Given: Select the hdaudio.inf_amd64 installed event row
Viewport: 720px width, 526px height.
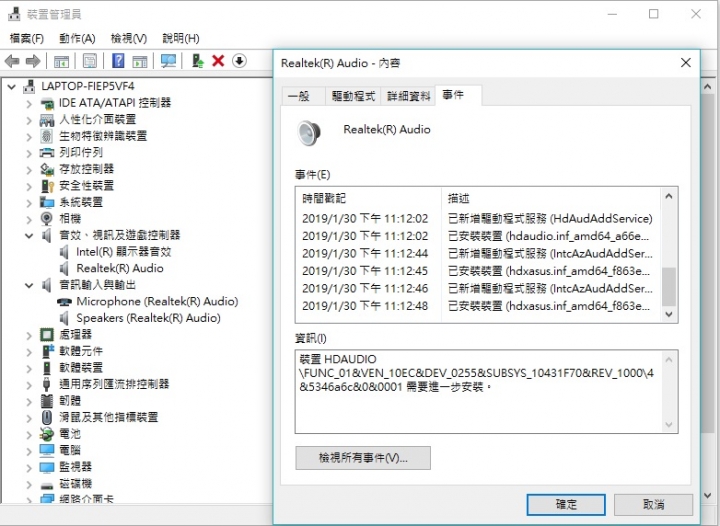Looking at the screenshot, I should point(478,236).
